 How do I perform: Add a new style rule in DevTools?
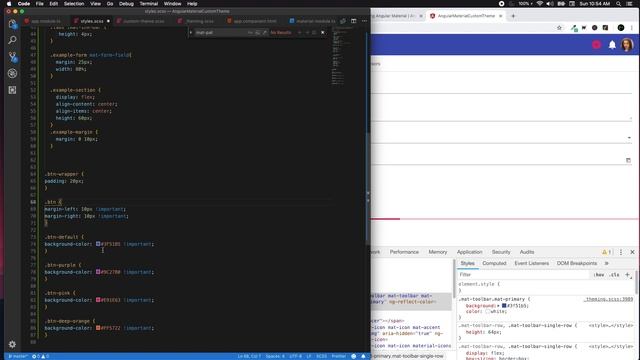coord(627,275)
